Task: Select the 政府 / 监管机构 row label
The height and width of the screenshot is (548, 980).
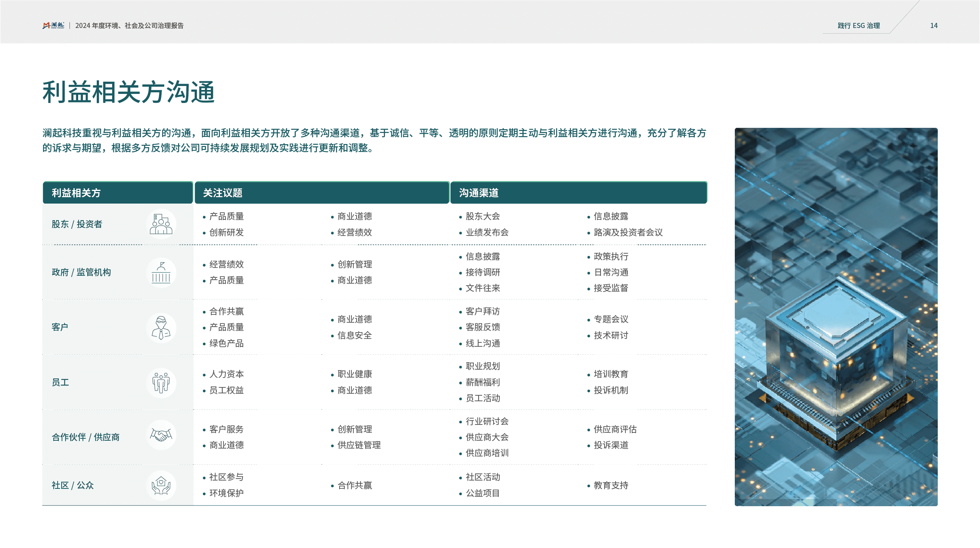Action: [x=81, y=273]
